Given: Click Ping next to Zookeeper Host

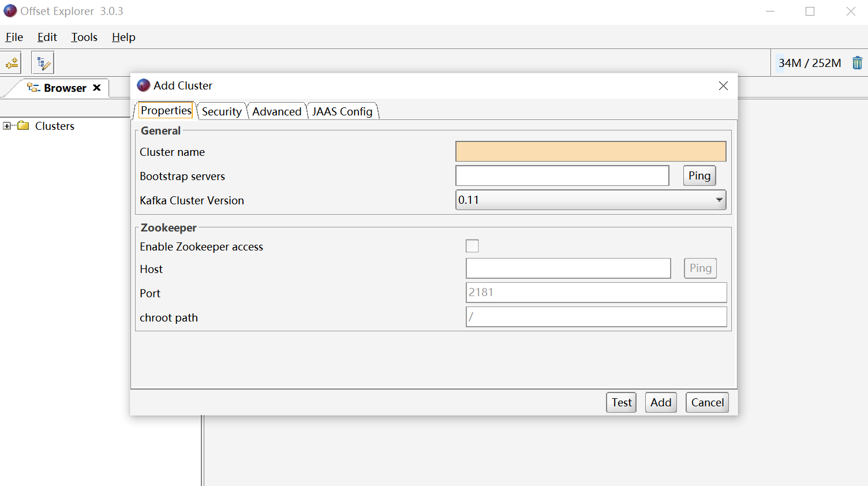Looking at the screenshot, I should [x=701, y=268].
